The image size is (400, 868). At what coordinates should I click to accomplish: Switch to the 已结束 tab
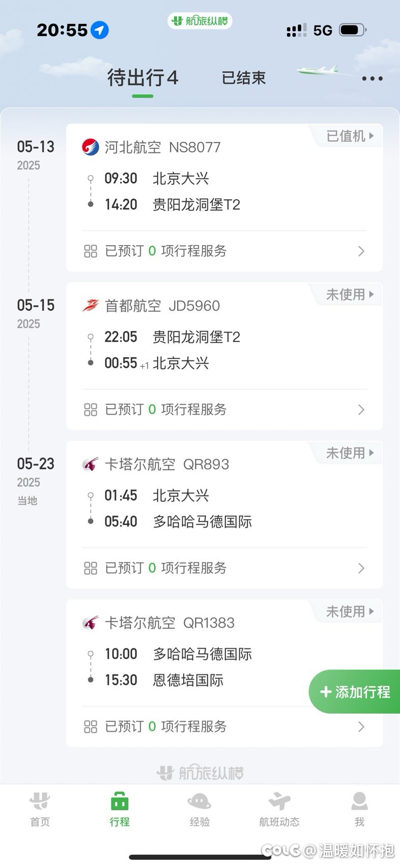coord(244,78)
